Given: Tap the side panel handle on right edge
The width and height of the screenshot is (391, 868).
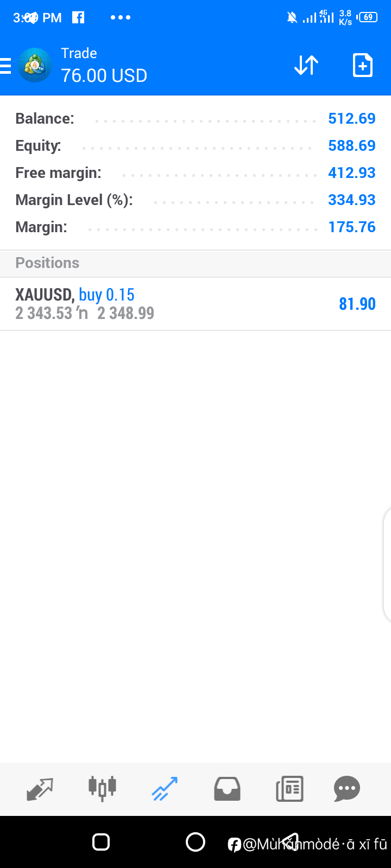Looking at the screenshot, I should click(x=387, y=564).
